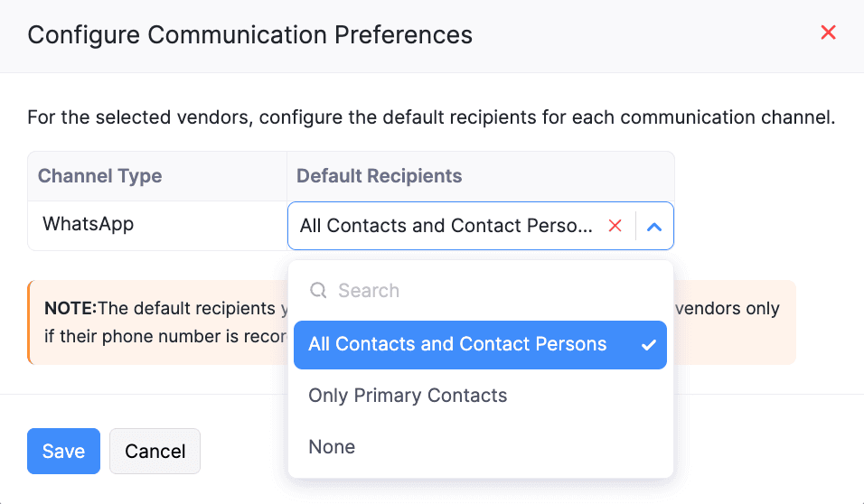Viewport: 864px width, 504px height.
Task: Click the Channel Type column header
Action: 99,176
